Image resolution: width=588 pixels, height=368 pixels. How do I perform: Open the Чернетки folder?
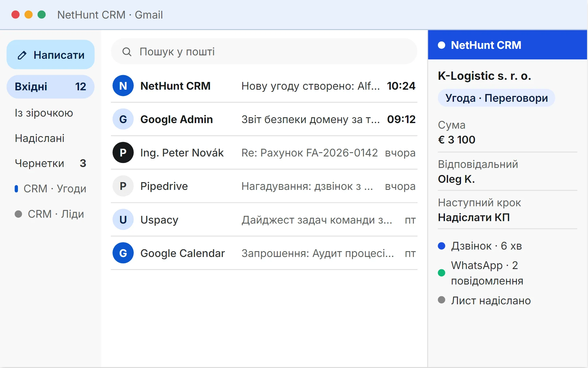click(50, 163)
